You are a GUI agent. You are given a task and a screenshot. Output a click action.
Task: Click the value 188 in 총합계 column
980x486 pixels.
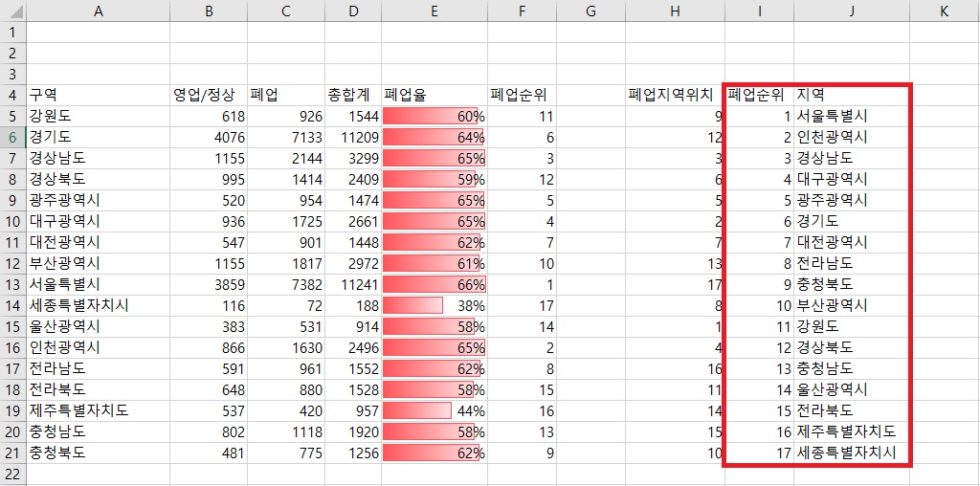tap(367, 306)
